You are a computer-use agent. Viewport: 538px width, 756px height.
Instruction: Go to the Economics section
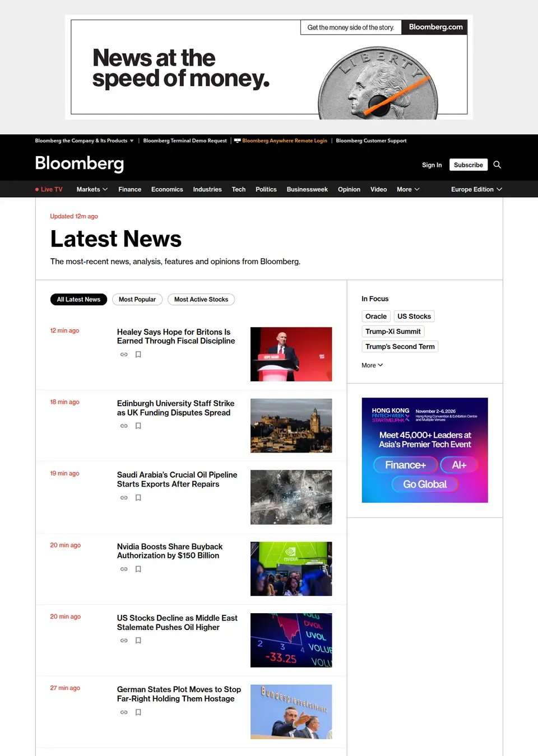[167, 189]
